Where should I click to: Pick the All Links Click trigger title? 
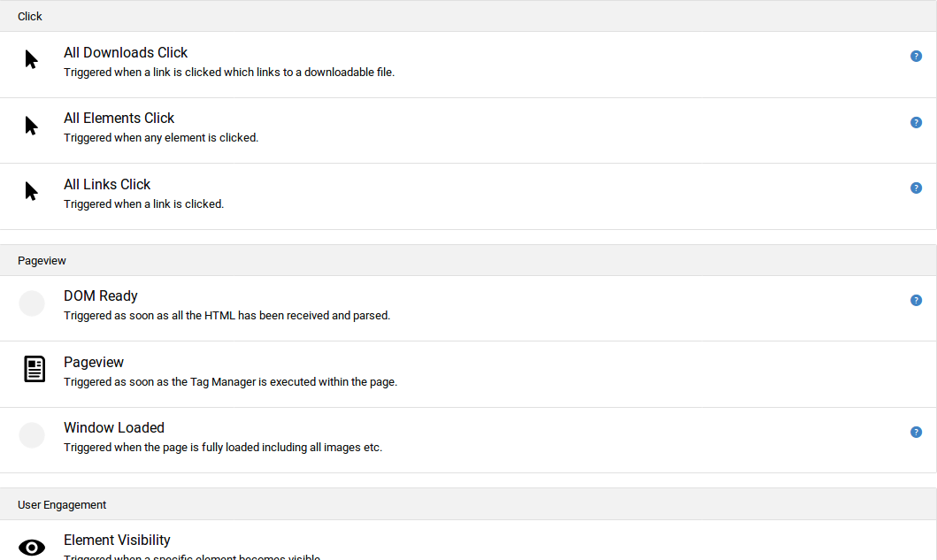[x=107, y=185]
